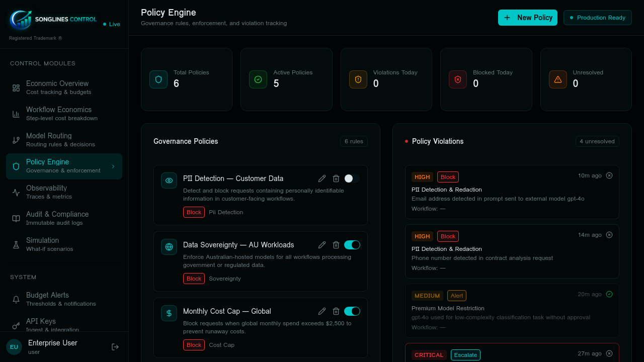Viewport: 644px width, 362px height.
Task: Click the PII Detection eye icon
Action: (x=169, y=180)
